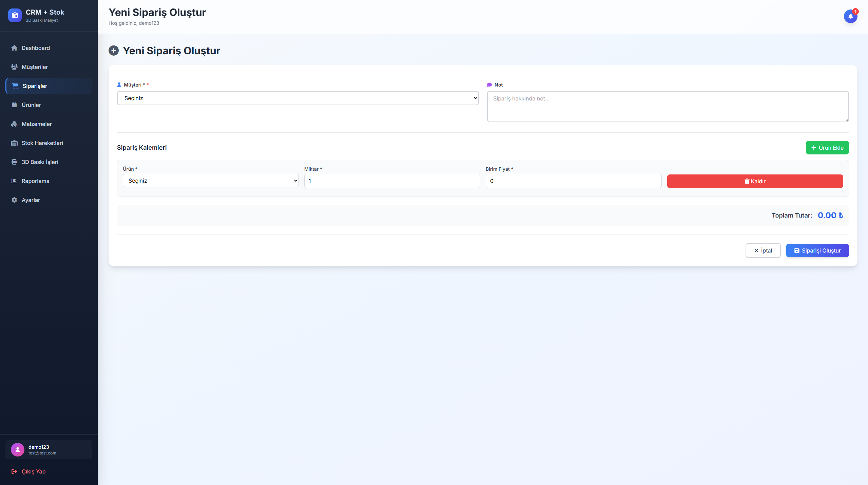The width and height of the screenshot is (868, 485).
Task: Click the Çıkış Yap logout link
Action: click(33, 471)
